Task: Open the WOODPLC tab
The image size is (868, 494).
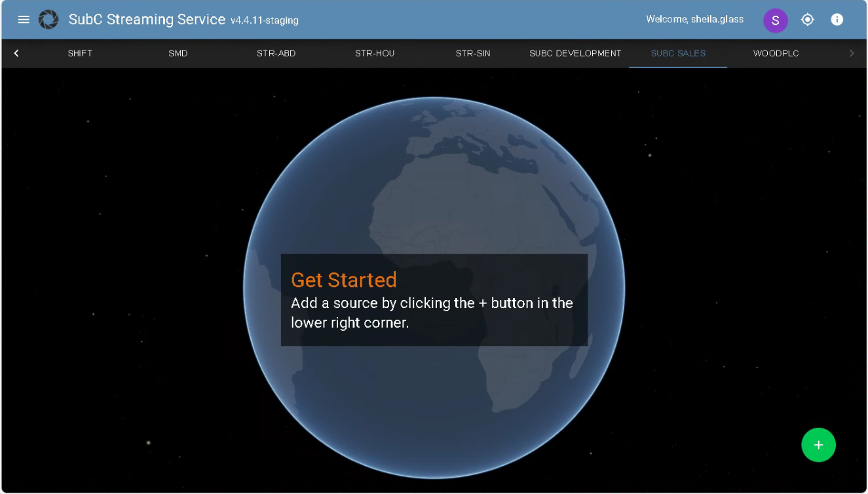Action: [x=776, y=54]
